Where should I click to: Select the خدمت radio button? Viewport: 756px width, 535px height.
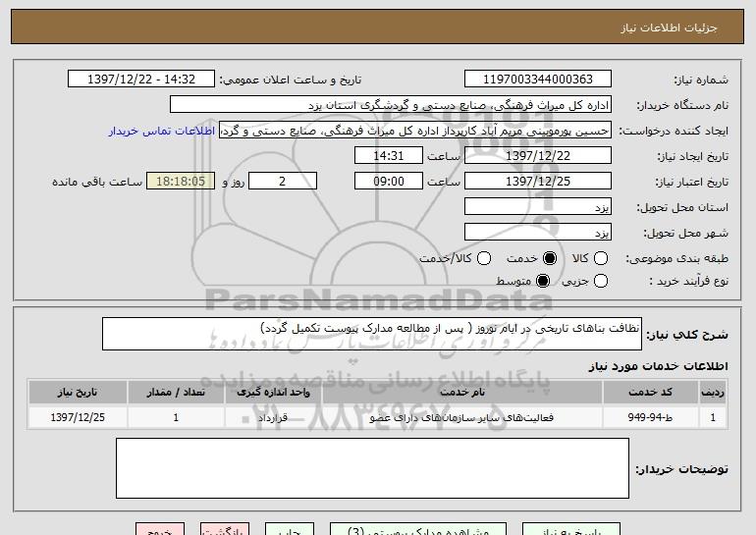[549, 258]
